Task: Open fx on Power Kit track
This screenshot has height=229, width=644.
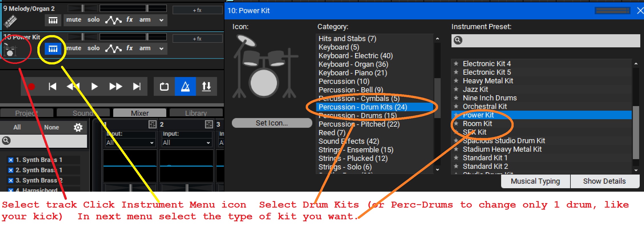Action: (x=129, y=48)
